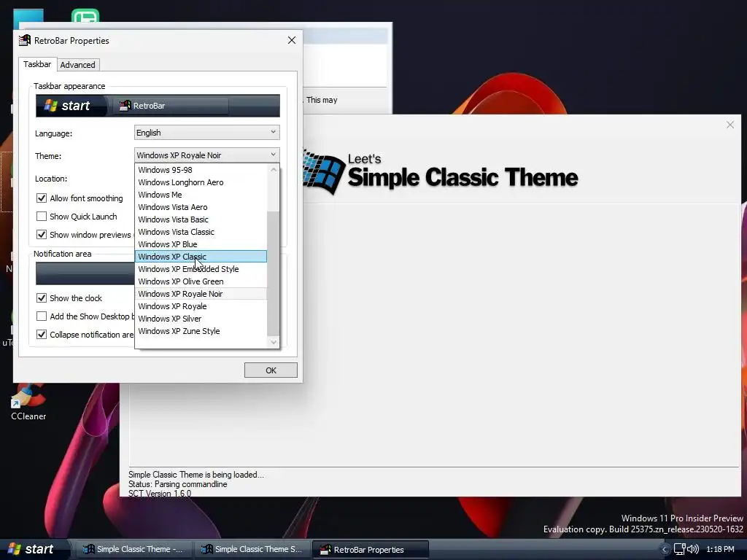Open the Language dropdown
Viewport: 747px width, 560px height.
point(206,133)
